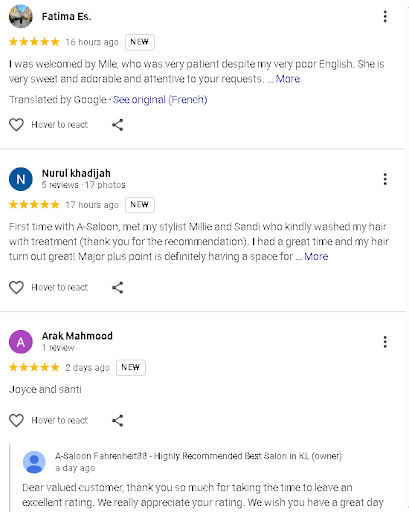The height and width of the screenshot is (512, 409).
Task: Like Arak Mahmood's review with heart
Action: [x=16, y=421]
